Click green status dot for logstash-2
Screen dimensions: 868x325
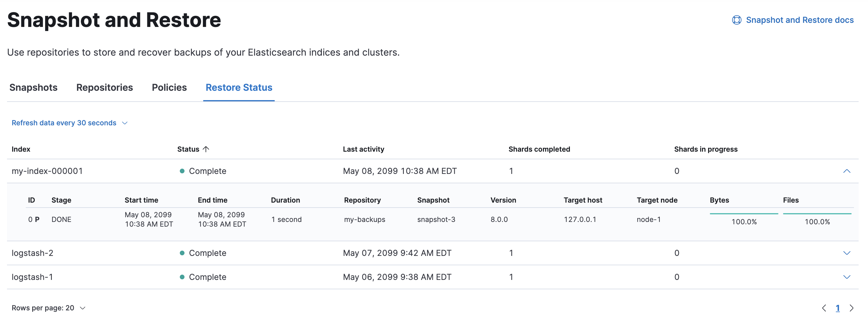[x=182, y=253]
